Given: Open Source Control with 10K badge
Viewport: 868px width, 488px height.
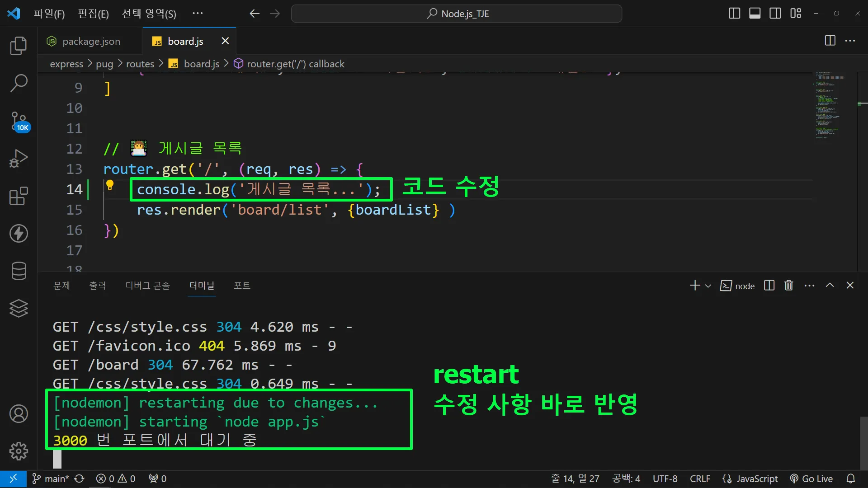Looking at the screenshot, I should 19,121.
